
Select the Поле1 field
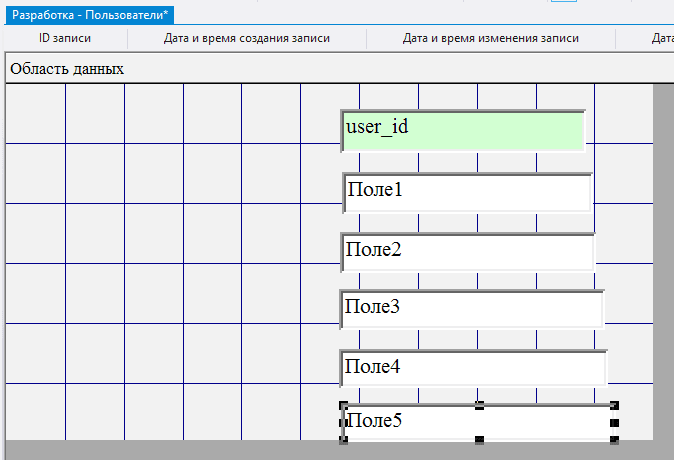pyautogui.click(x=467, y=192)
